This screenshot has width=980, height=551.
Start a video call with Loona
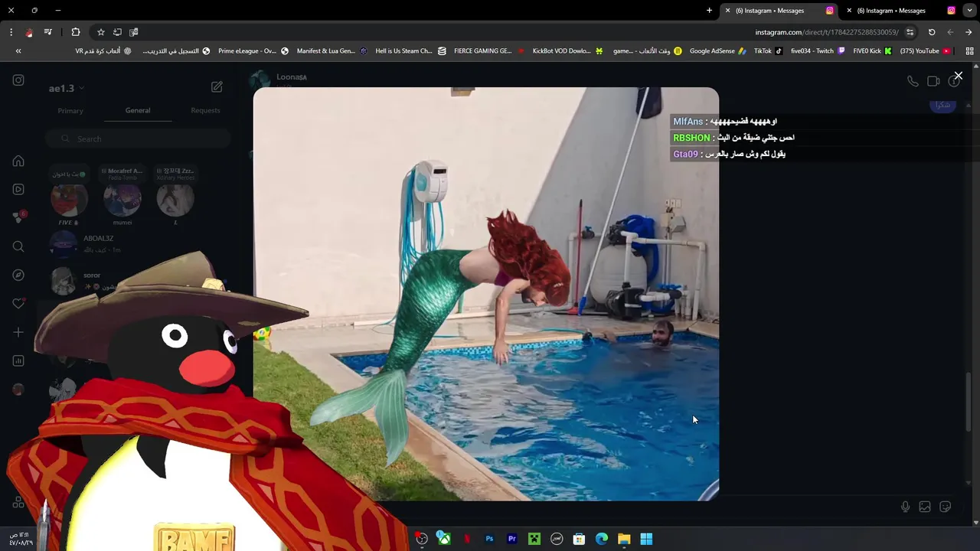933,81
